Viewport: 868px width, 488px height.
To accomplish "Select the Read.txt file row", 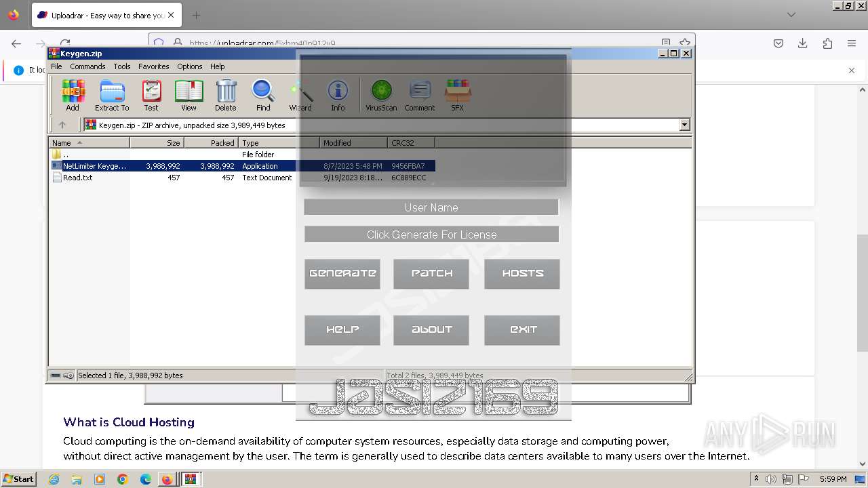I will [243, 178].
